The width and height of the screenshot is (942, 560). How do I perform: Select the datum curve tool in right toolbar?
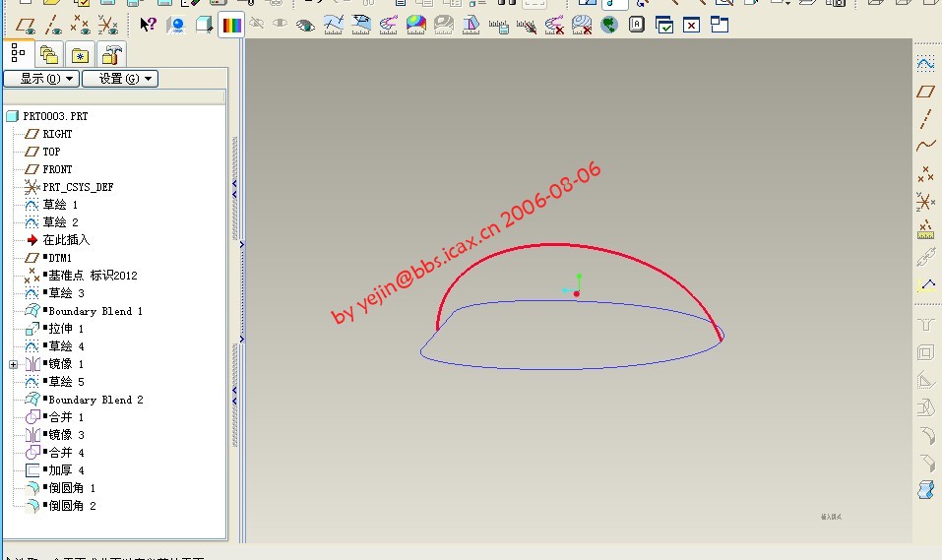(925, 146)
